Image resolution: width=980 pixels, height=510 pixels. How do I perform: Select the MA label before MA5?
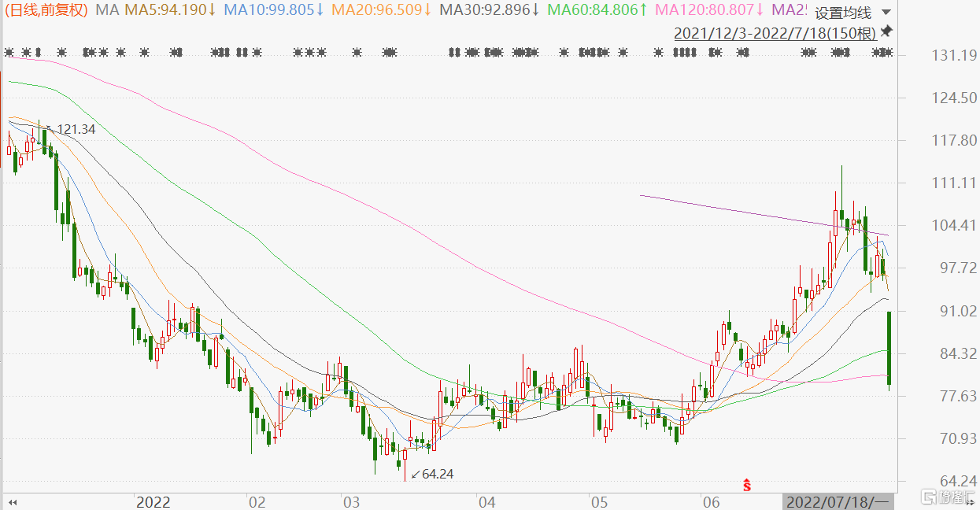[x=107, y=10]
